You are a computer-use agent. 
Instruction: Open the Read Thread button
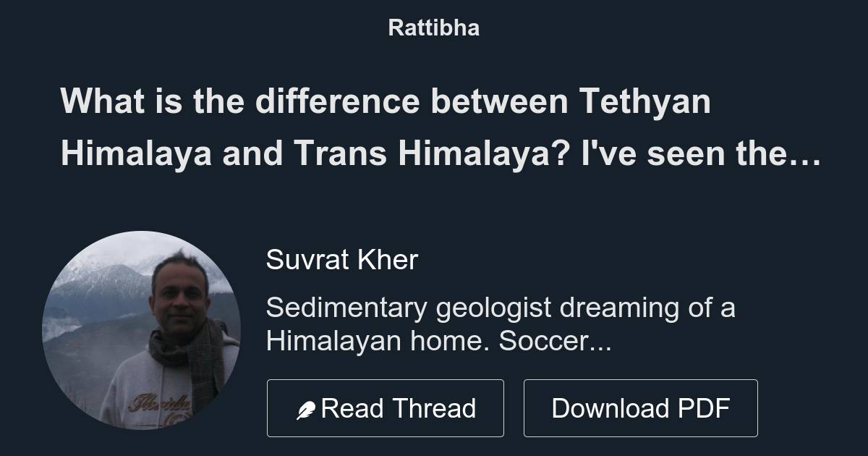tap(386, 408)
